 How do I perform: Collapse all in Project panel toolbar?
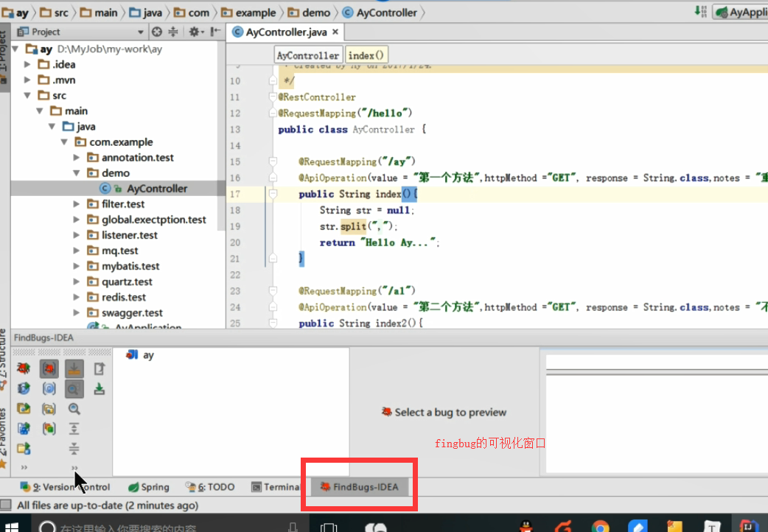(173, 32)
